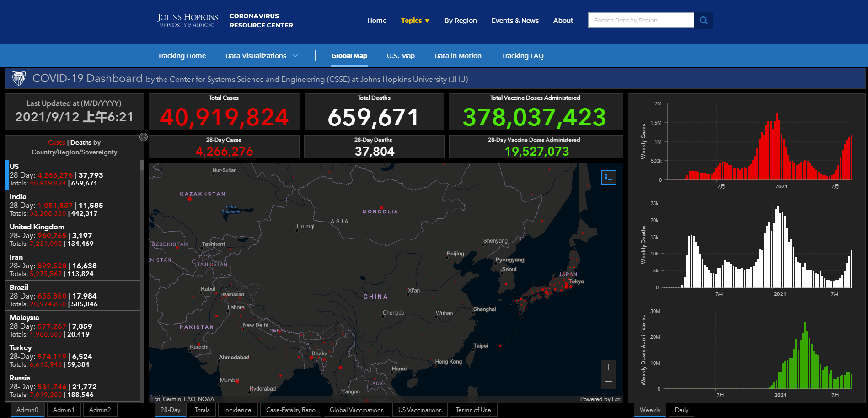
Task: Expand Data Visualizations dropdown
Action: (262, 56)
